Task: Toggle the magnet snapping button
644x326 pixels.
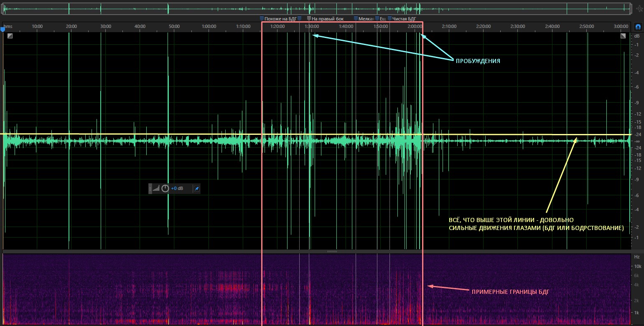Action: tap(638, 26)
